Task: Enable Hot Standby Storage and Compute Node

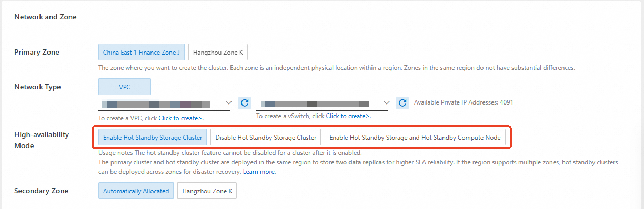Action: (415, 138)
